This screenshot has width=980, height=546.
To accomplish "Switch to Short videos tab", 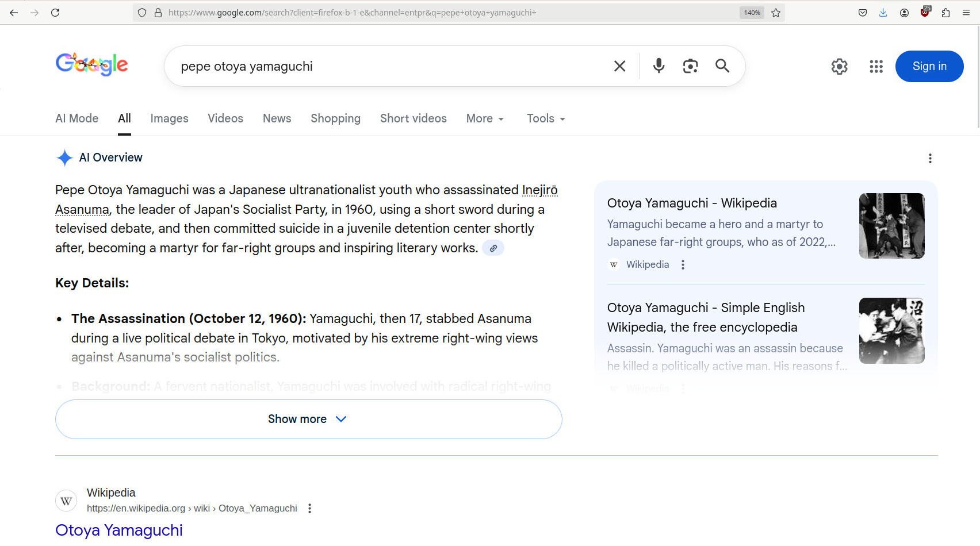I will point(414,118).
